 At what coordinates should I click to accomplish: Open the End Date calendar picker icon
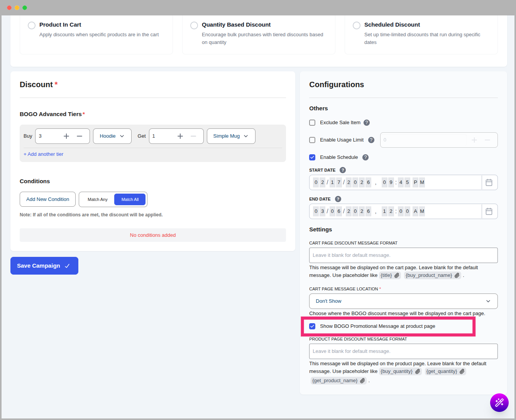coord(489,211)
